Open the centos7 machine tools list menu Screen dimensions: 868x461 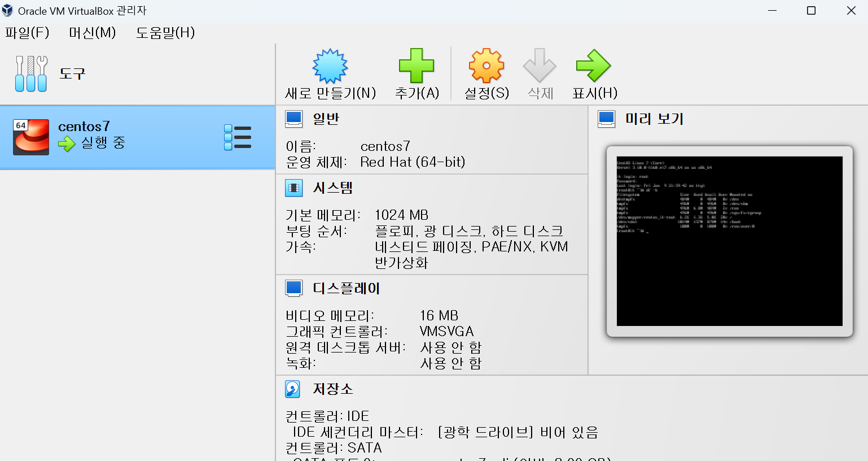238,137
